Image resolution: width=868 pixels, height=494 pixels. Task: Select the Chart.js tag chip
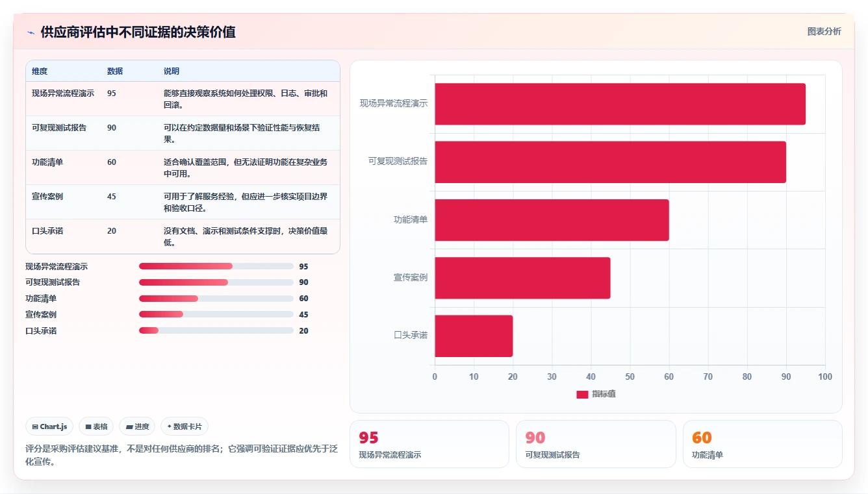(49, 426)
